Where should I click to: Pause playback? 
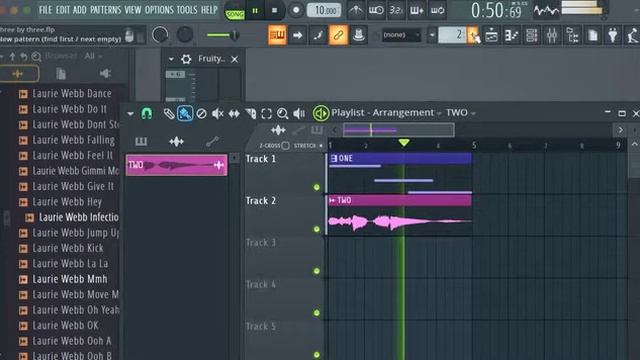click(255, 11)
